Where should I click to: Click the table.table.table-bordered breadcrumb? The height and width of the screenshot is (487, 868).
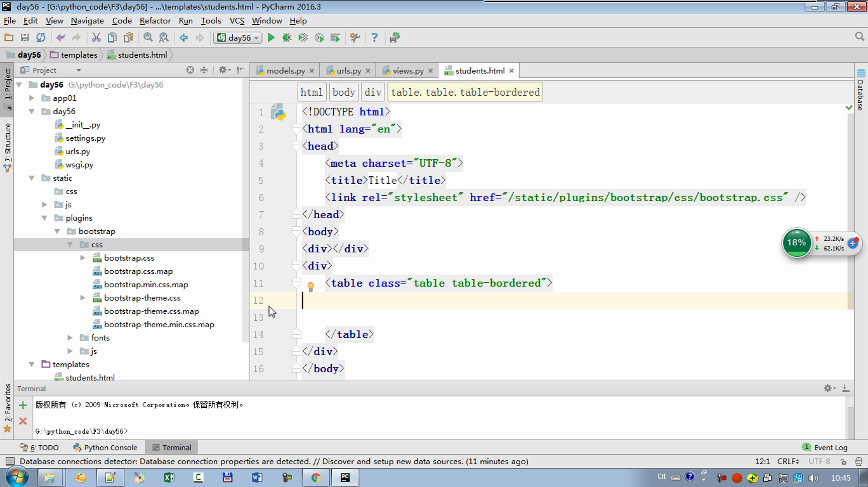[x=465, y=93]
